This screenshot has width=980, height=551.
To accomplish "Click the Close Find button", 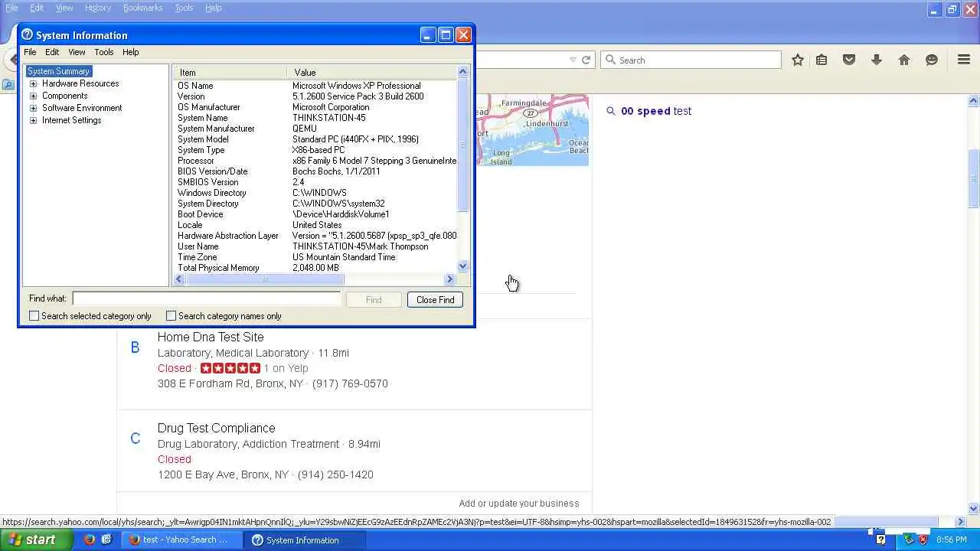I will tap(436, 300).
